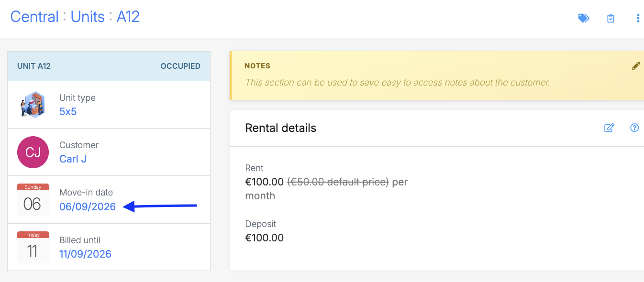The image size is (644, 282).
Task: Click the OCCUPIED status label
Action: (180, 66)
